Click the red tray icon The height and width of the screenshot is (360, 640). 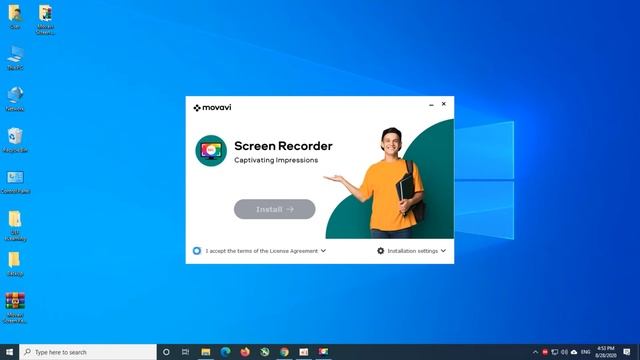545,352
